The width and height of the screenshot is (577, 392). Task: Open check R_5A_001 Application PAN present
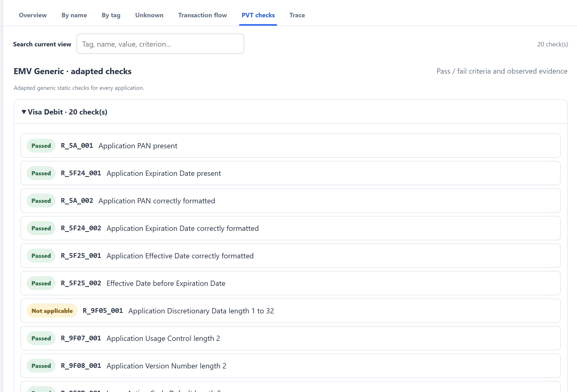(290, 146)
